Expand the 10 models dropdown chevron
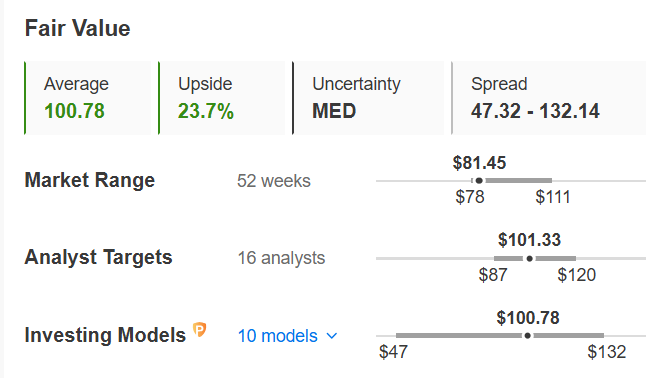This screenshot has width=646, height=378. click(x=332, y=336)
